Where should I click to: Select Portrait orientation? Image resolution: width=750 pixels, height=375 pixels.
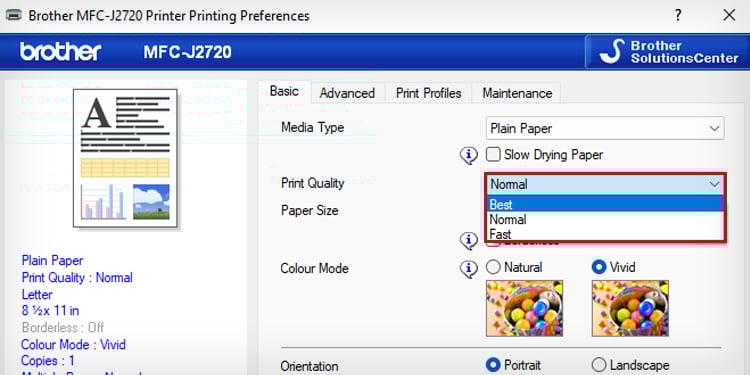[493, 365]
